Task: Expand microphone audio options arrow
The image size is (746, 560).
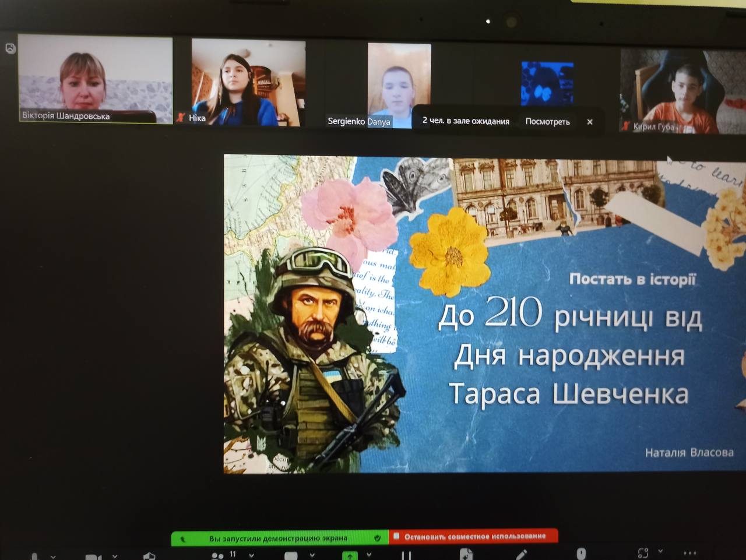Action: click(x=54, y=556)
